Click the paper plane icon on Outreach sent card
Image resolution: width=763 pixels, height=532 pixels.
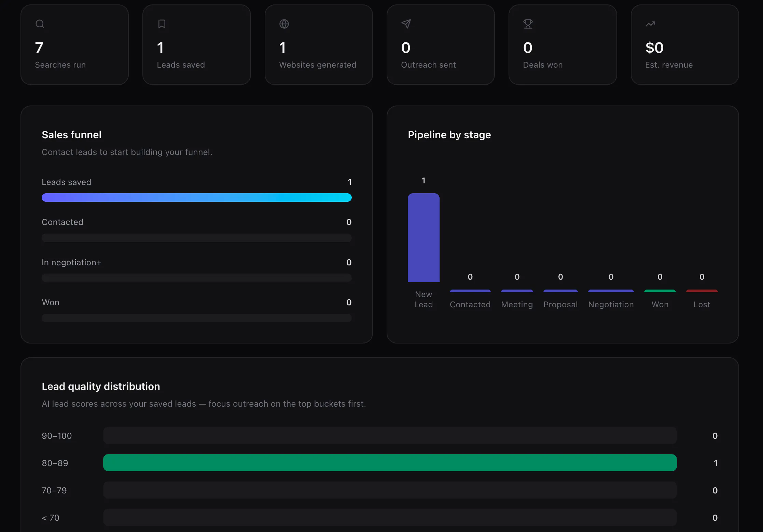(406, 24)
